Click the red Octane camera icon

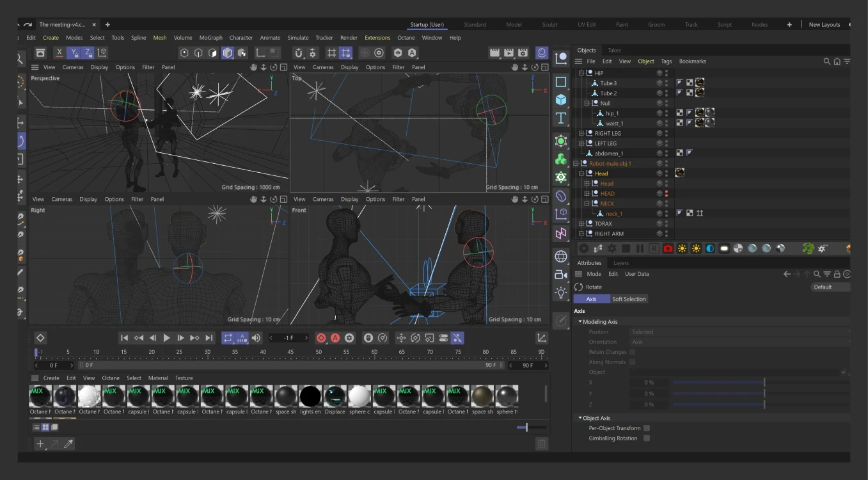[668, 248]
